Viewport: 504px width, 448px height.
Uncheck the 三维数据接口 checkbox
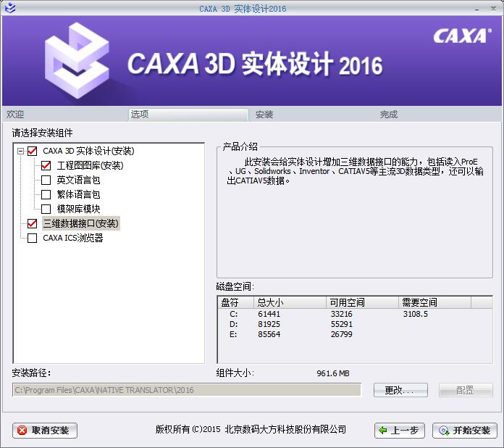(32, 223)
